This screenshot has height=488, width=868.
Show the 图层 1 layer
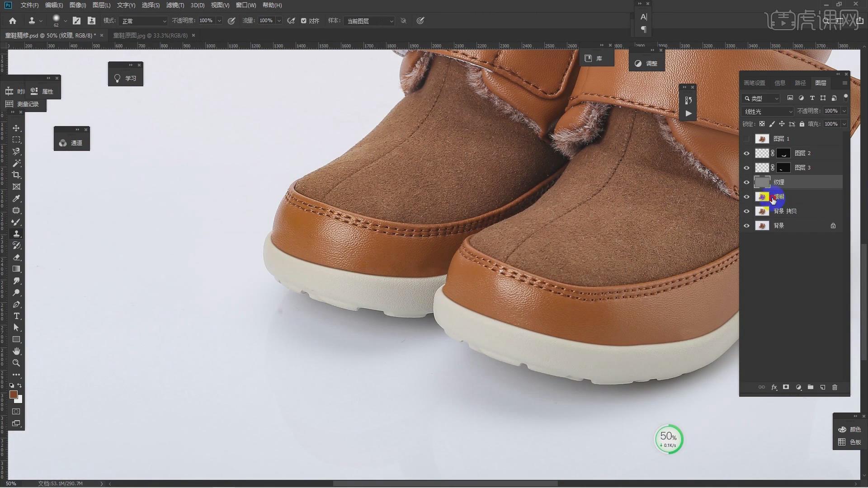(746, 139)
